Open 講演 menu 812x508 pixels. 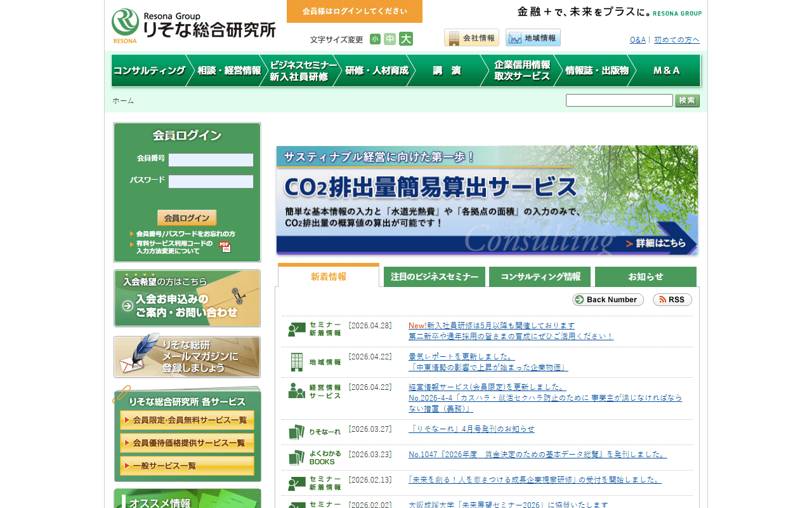[x=447, y=70]
